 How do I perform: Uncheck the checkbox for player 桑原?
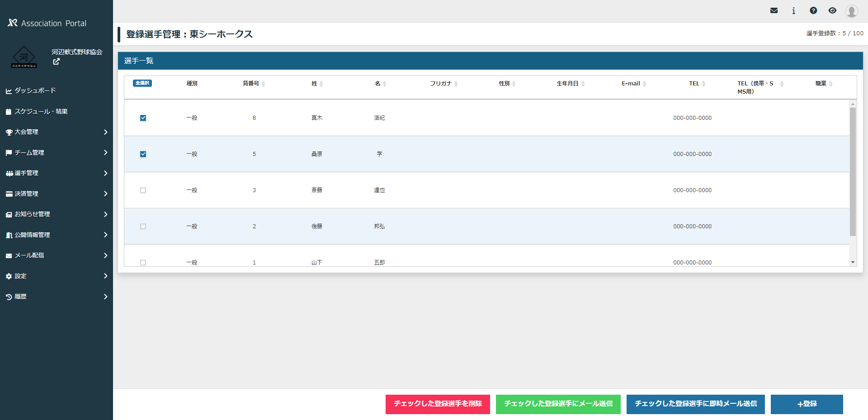(143, 154)
